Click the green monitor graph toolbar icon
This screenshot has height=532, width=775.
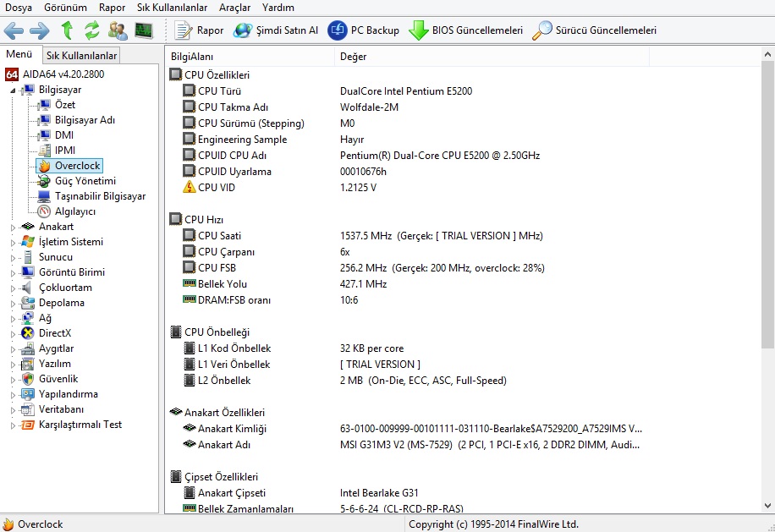144,30
